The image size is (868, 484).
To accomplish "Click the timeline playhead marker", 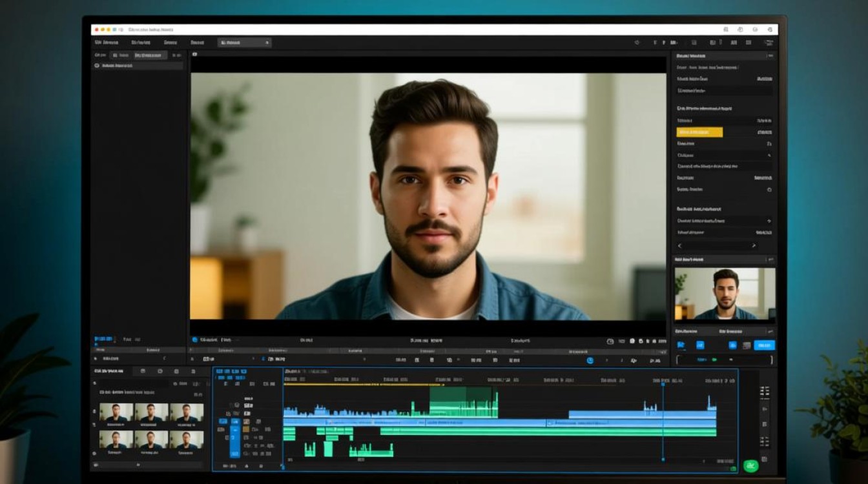I will tap(663, 384).
